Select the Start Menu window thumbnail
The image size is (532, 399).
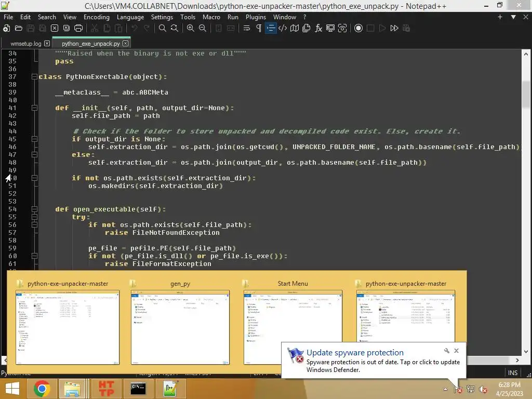292,315
